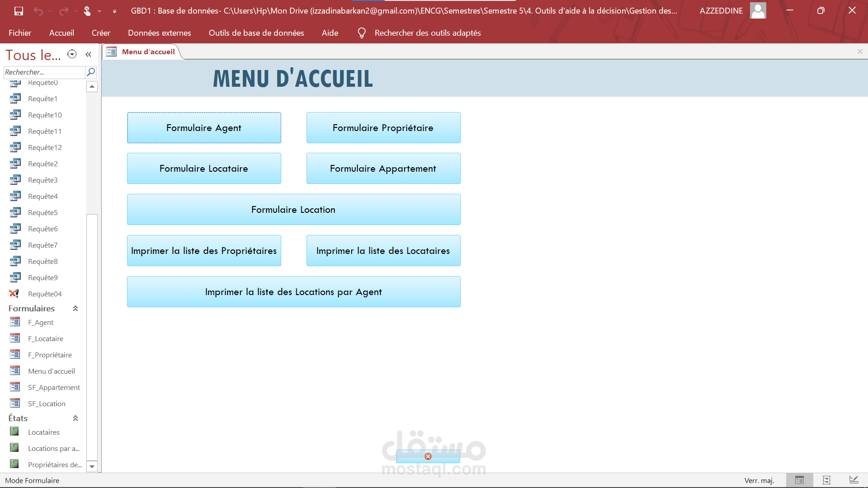Click the Formulaire Locataire button
Screen dimensions: 868x488
click(204, 169)
